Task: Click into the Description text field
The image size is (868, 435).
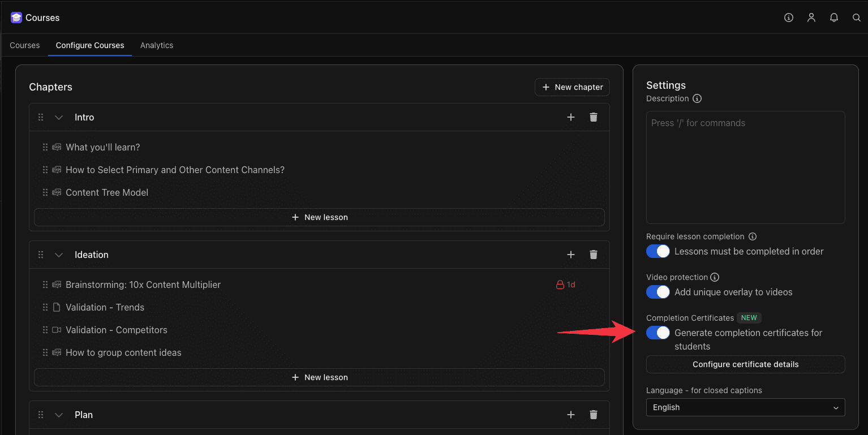Action: (745, 167)
